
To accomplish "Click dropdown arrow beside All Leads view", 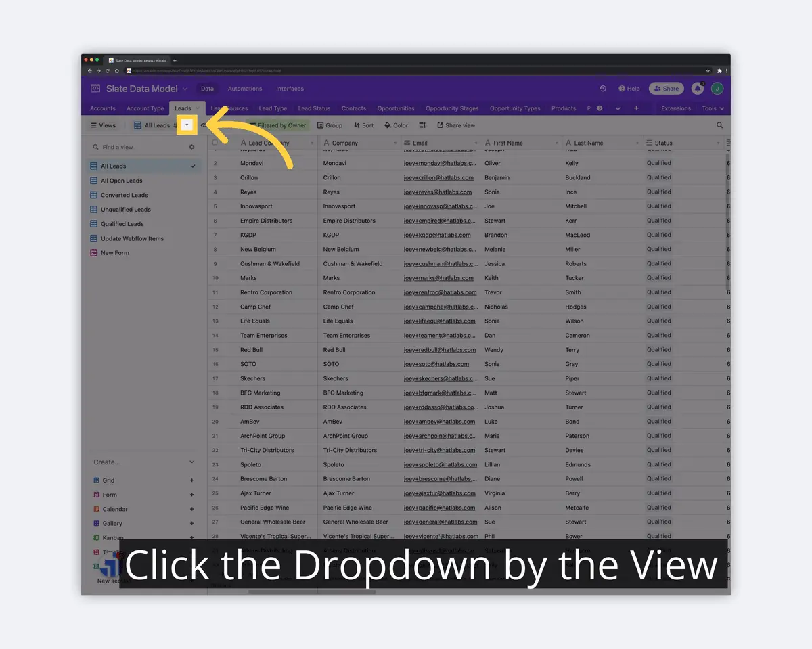I will 187,125.
